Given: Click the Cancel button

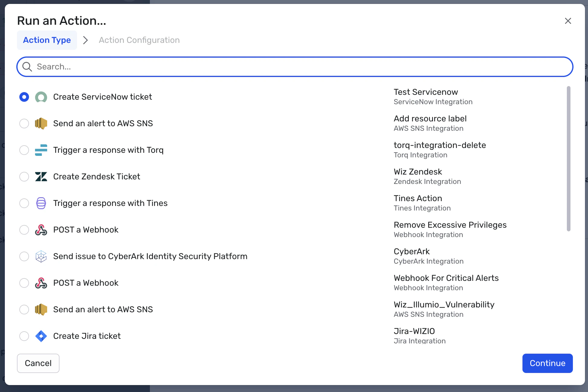Looking at the screenshot, I should pyautogui.click(x=38, y=363).
